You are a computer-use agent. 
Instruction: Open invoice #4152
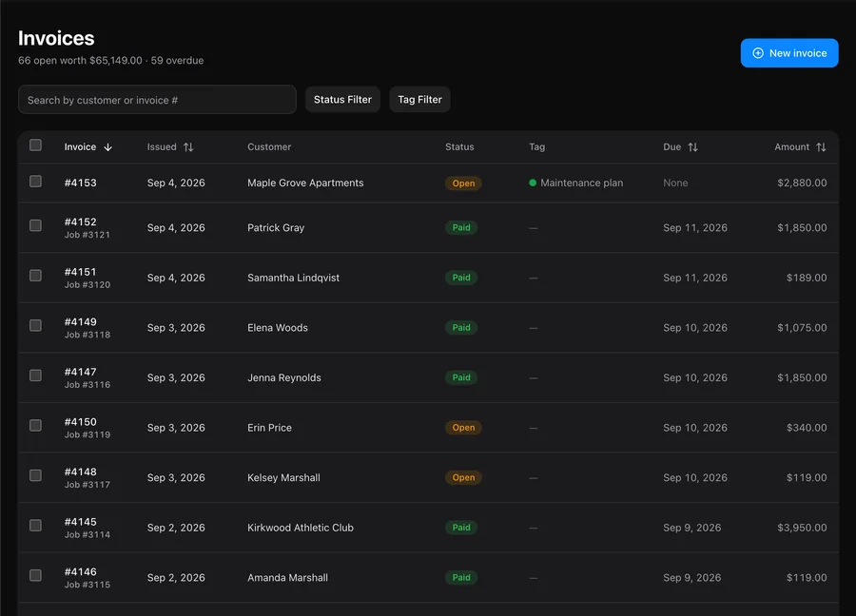click(x=80, y=222)
